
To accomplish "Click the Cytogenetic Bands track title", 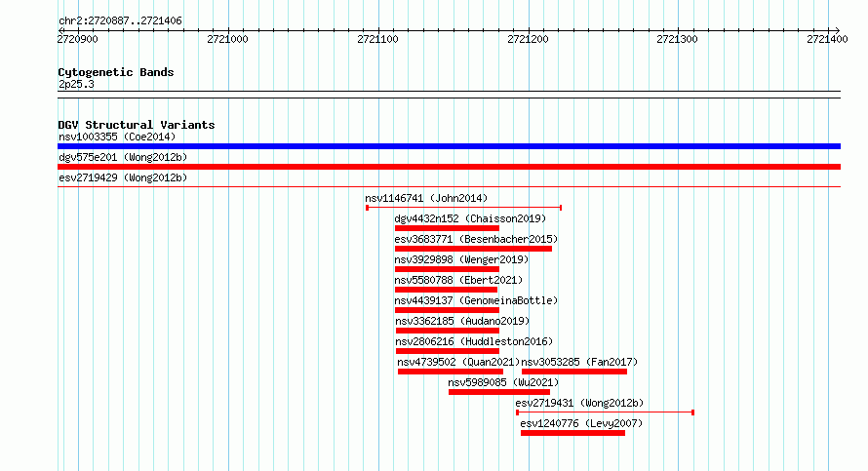I will coord(116,72).
